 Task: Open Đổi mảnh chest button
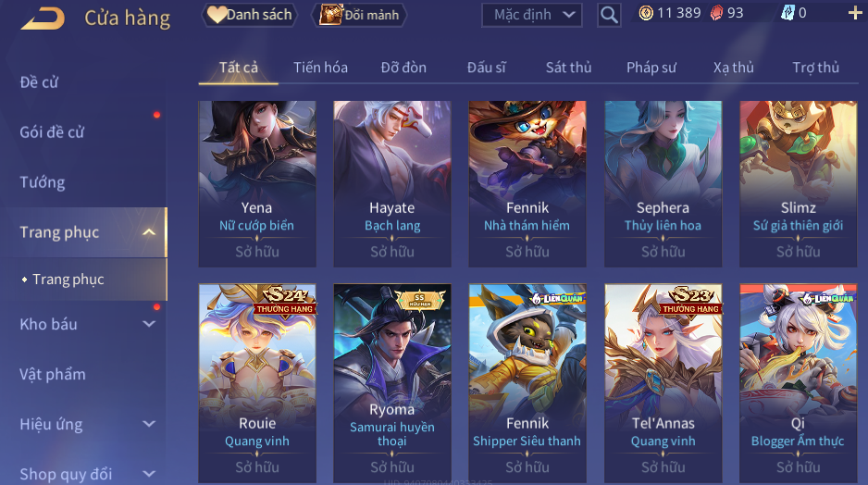tap(359, 15)
